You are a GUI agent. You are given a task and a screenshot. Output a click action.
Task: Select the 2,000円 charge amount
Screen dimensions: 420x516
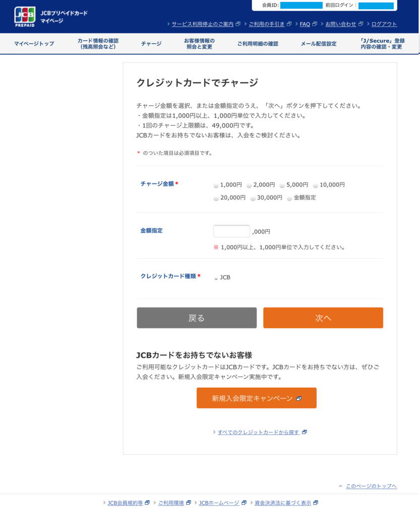249,185
